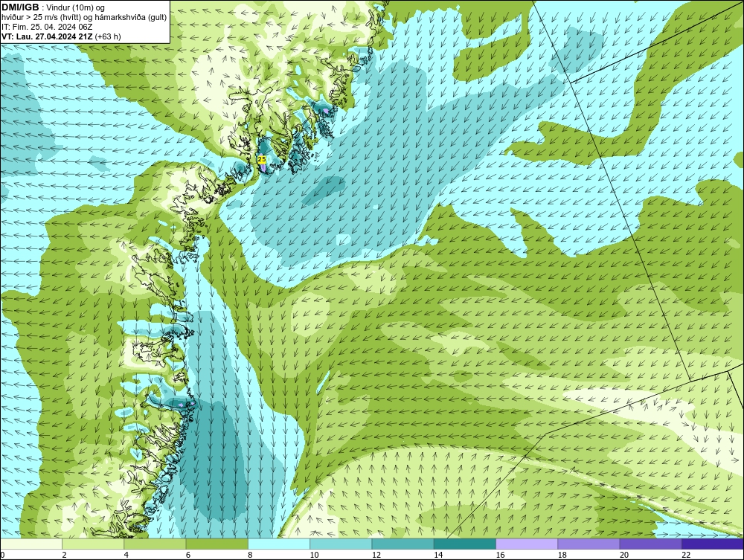Click the 0–2 m/s palest legend swatch
744x560 pixels.
[31, 544]
